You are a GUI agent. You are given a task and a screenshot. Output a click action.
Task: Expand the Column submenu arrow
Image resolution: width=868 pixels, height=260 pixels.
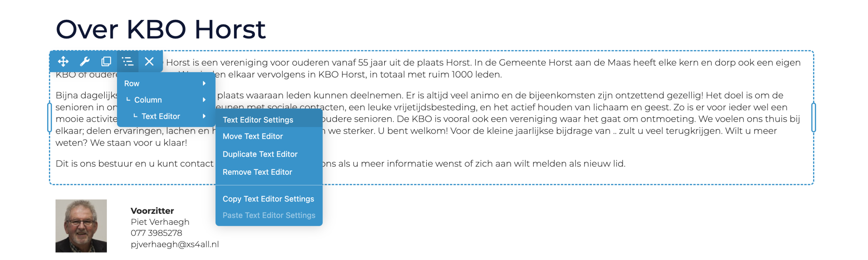pyautogui.click(x=204, y=100)
